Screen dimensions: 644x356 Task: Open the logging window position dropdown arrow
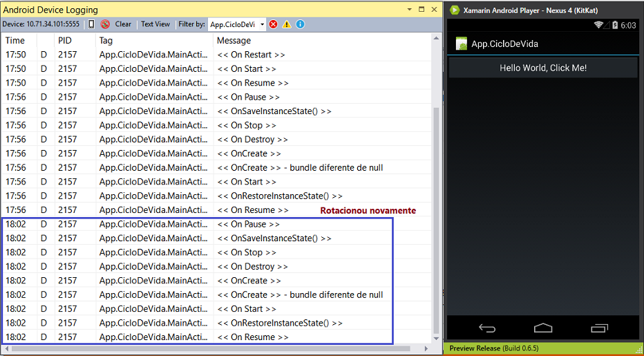pos(410,10)
